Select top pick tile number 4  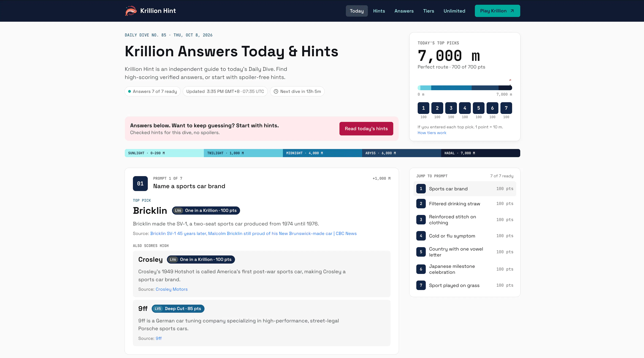(465, 108)
